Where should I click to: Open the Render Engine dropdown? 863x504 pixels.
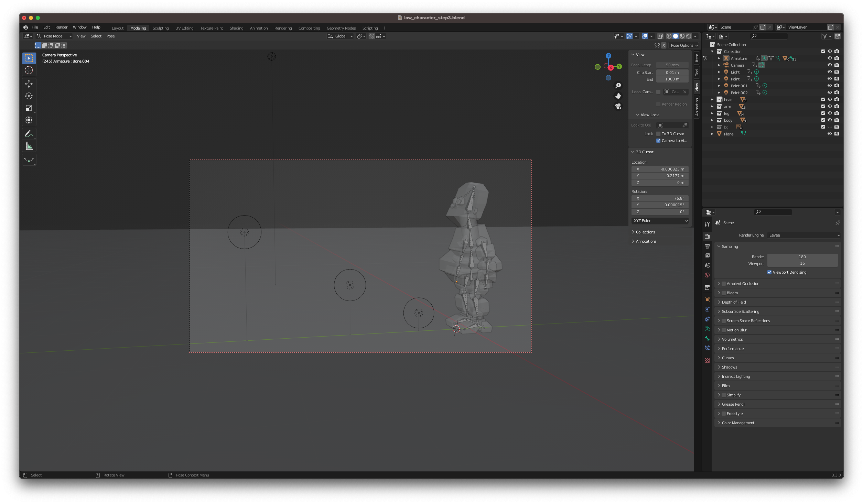(804, 235)
